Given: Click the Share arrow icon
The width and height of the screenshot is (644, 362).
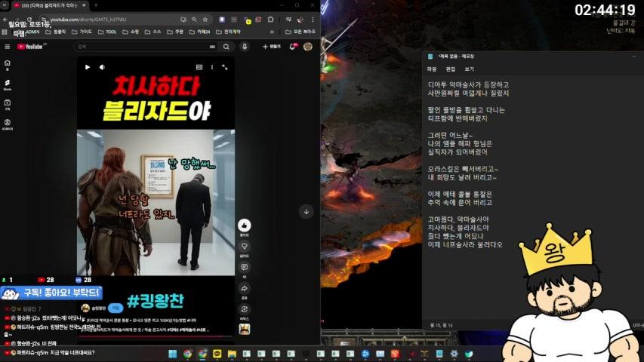Looking at the screenshot, I should click(x=245, y=288).
